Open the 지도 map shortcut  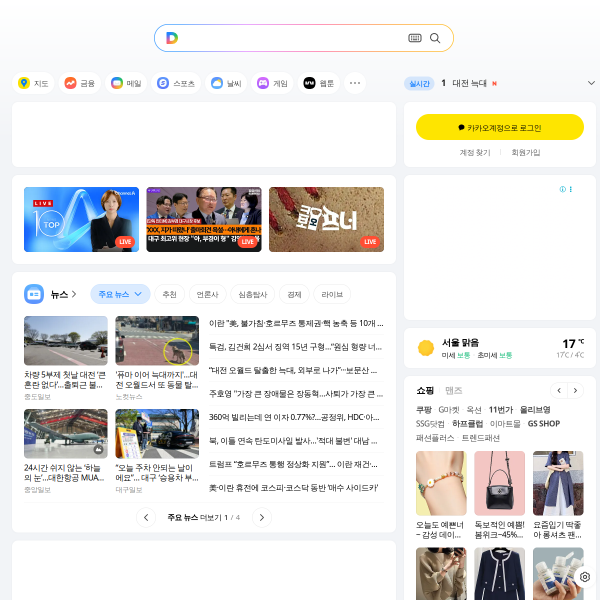(x=33, y=83)
